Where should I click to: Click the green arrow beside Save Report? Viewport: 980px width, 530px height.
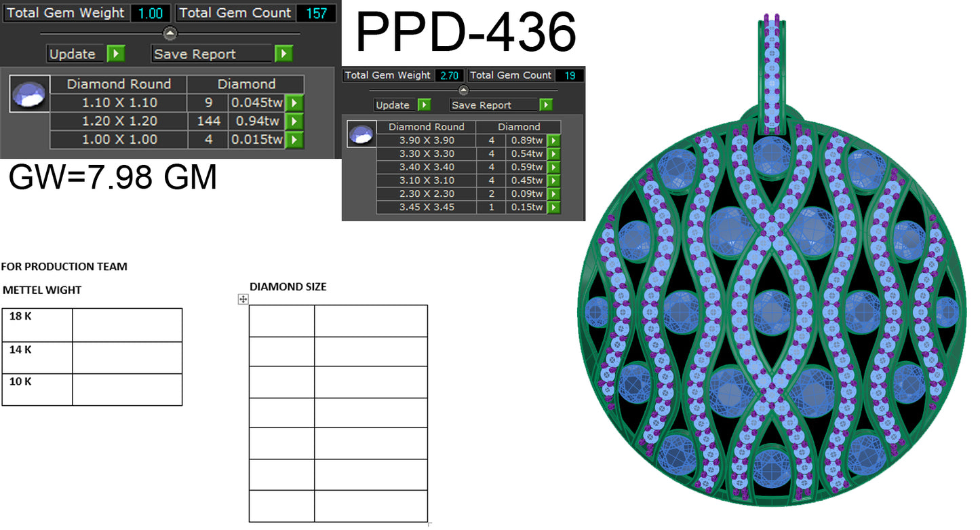(283, 54)
